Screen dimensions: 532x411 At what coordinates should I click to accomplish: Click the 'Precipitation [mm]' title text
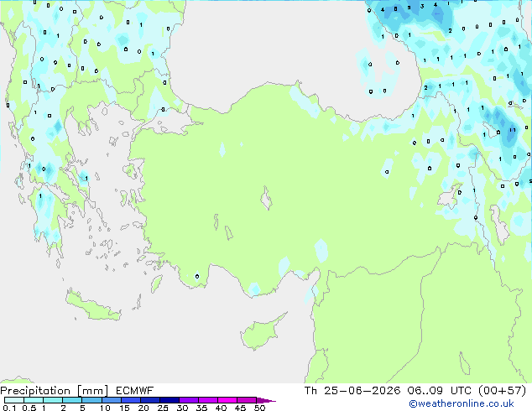pos(55,391)
